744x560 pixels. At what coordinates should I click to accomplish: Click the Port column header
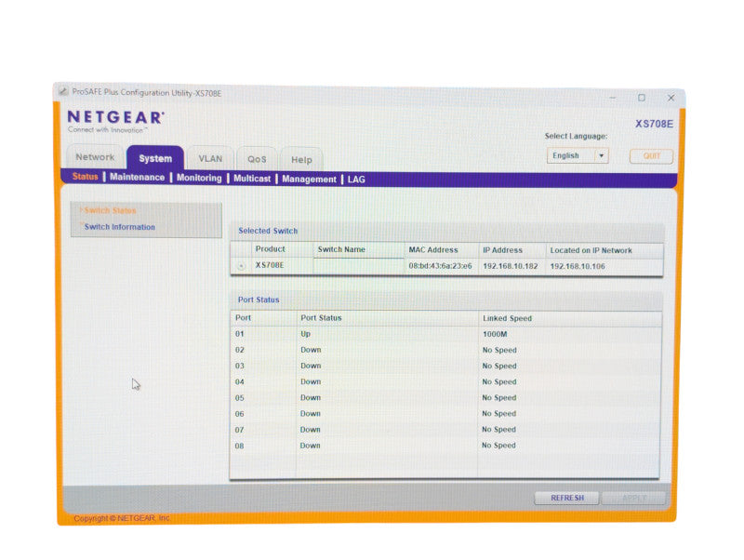click(x=243, y=318)
